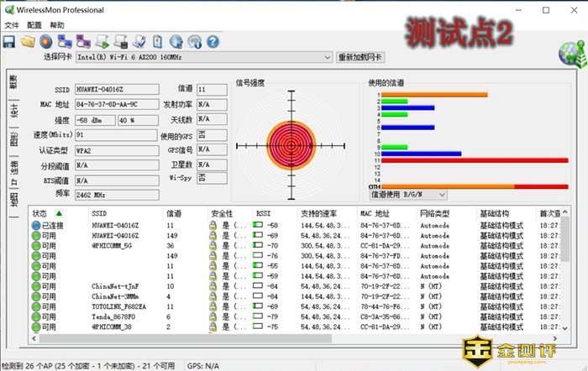Sort the list by RSSI column header
This screenshot has height=371, width=588.
click(x=262, y=214)
